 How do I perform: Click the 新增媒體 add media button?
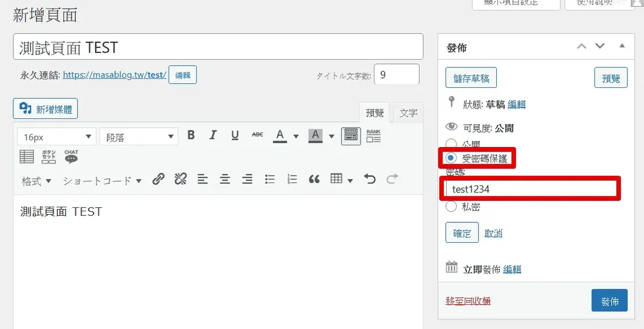pos(45,109)
